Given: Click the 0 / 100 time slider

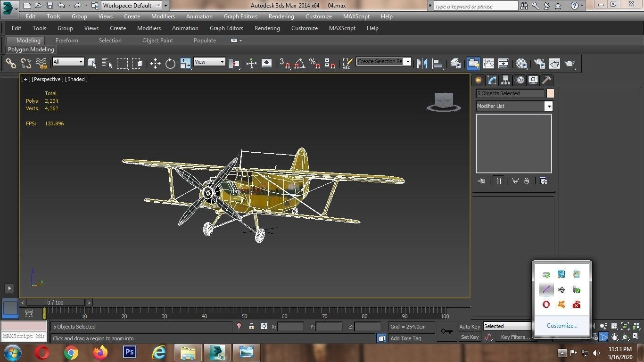Looking at the screenshot, I should 56,303.
